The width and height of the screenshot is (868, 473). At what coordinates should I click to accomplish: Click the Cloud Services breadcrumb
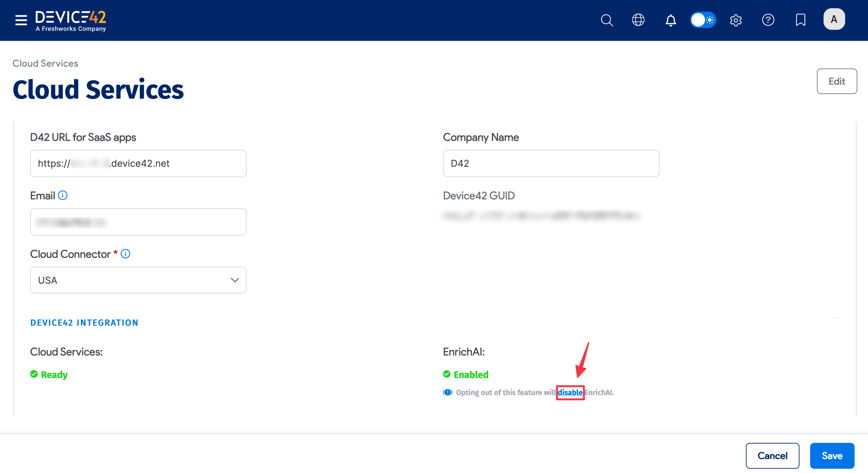[x=45, y=63]
